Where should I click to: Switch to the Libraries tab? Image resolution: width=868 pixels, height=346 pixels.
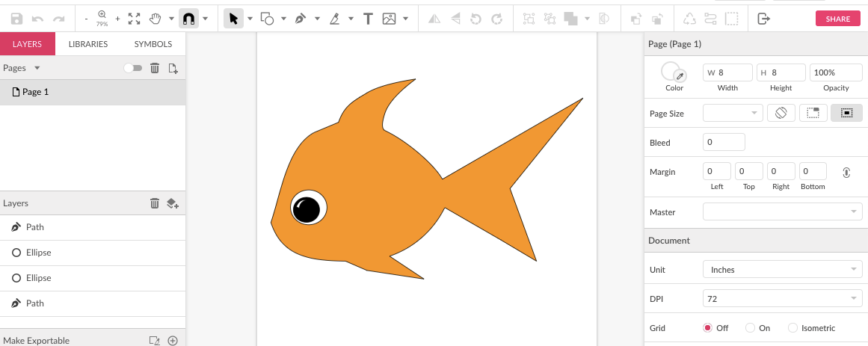pos(88,44)
